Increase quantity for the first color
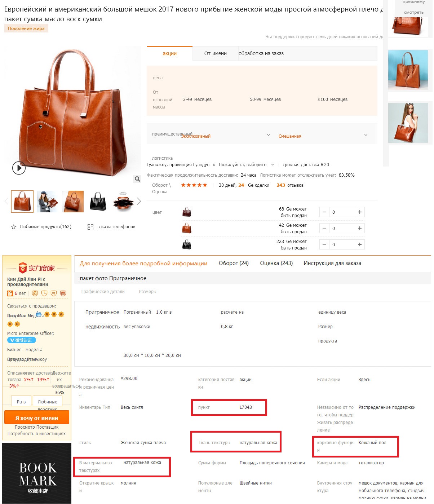 click(x=359, y=212)
